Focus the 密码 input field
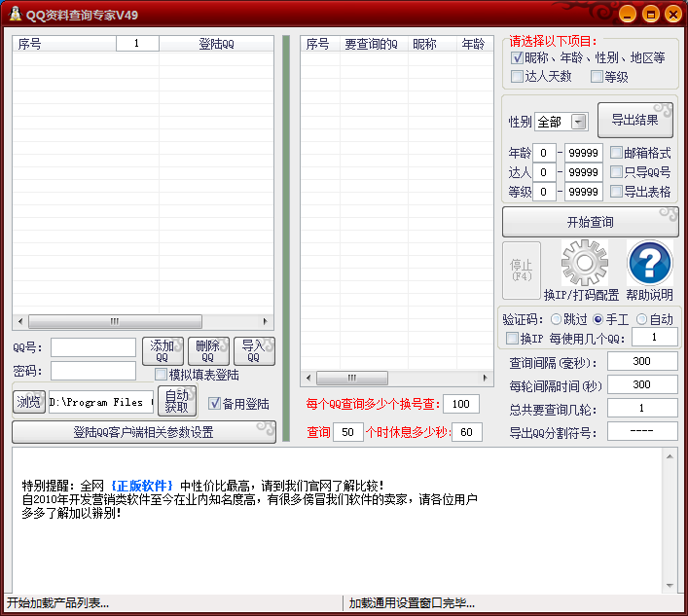Image resolution: width=688 pixels, height=616 pixels. click(93, 371)
